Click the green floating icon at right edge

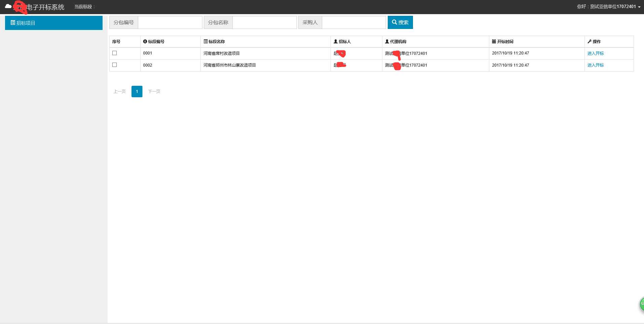tap(642, 304)
